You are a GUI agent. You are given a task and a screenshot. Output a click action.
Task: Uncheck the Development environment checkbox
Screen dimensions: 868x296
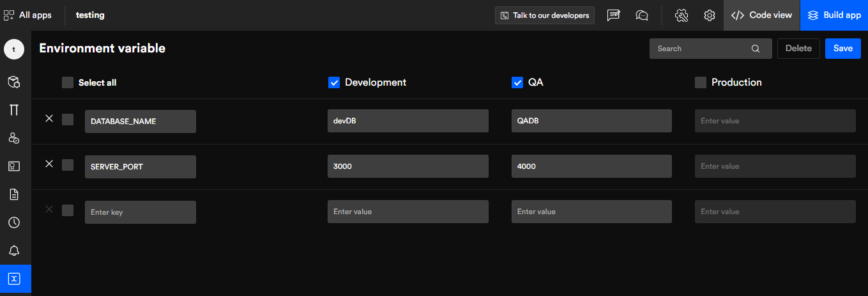click(333, 82)
